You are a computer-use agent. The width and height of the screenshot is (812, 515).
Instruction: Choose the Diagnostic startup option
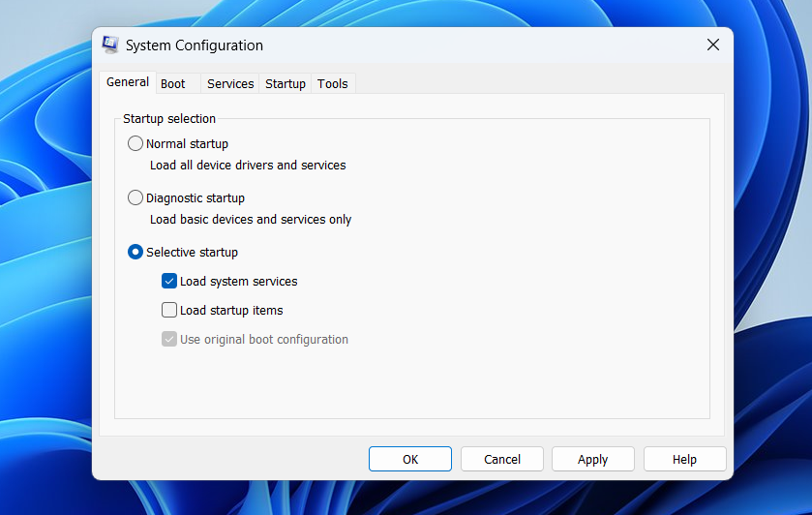135,197
